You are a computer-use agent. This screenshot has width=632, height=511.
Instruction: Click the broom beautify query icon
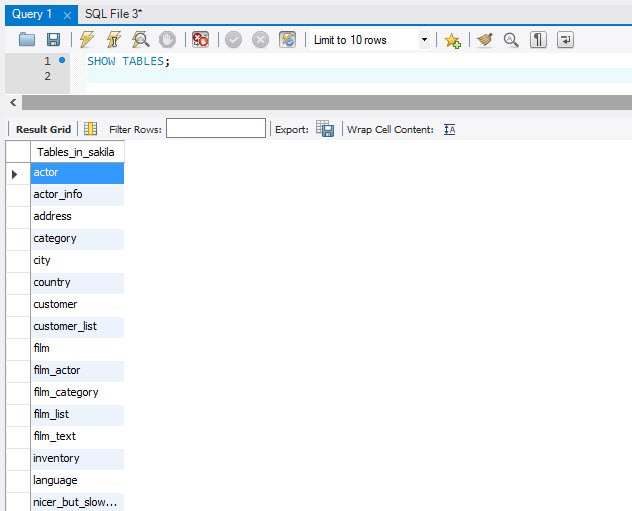pyautogui.click(x=485, y=39)
